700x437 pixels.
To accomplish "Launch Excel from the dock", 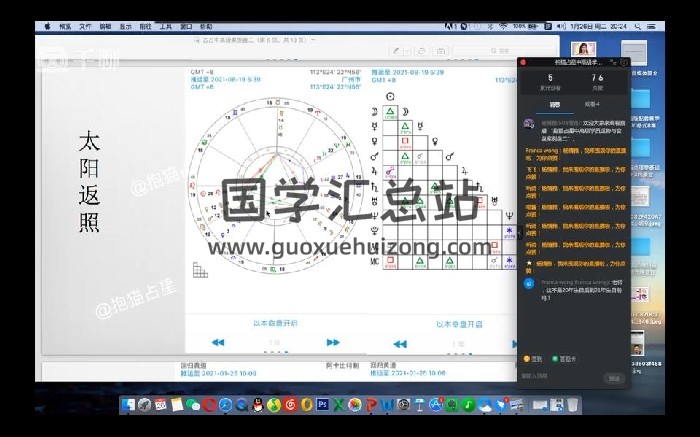I will 339,405.
